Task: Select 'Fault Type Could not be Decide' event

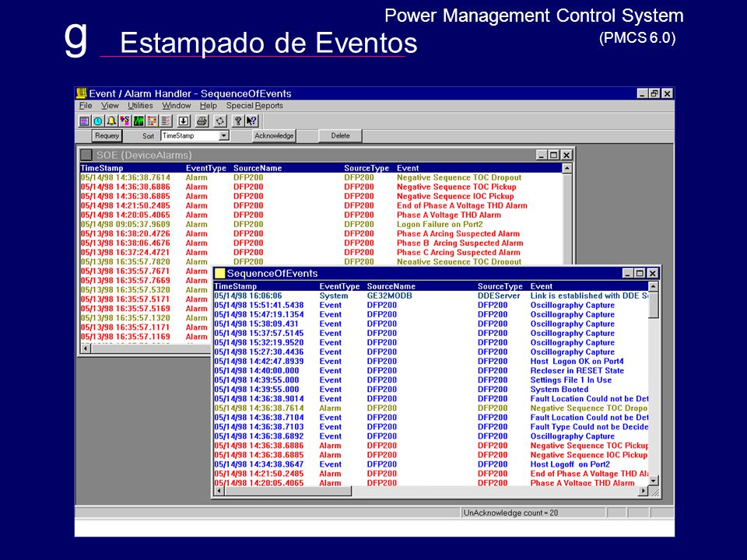Action: pos(589,427)
